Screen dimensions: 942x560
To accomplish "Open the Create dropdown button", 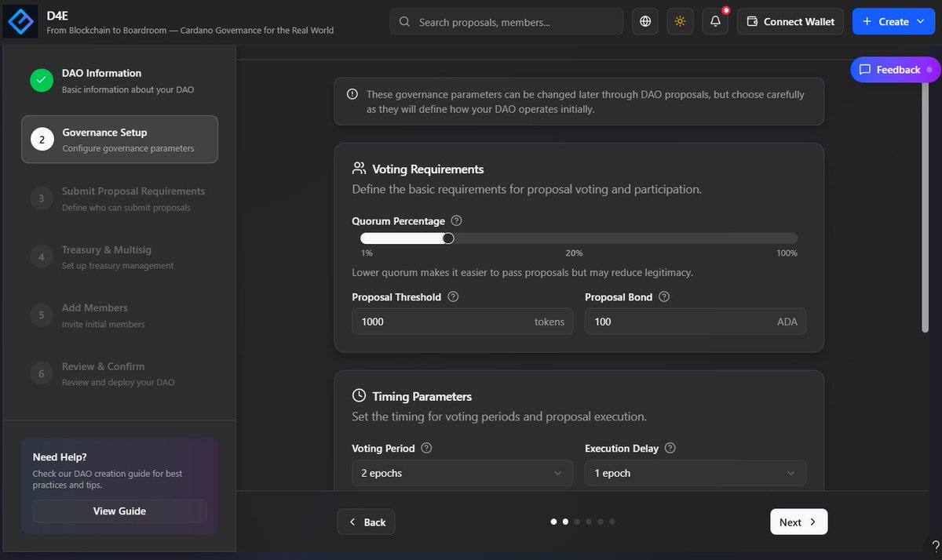I will coord(893,21).
